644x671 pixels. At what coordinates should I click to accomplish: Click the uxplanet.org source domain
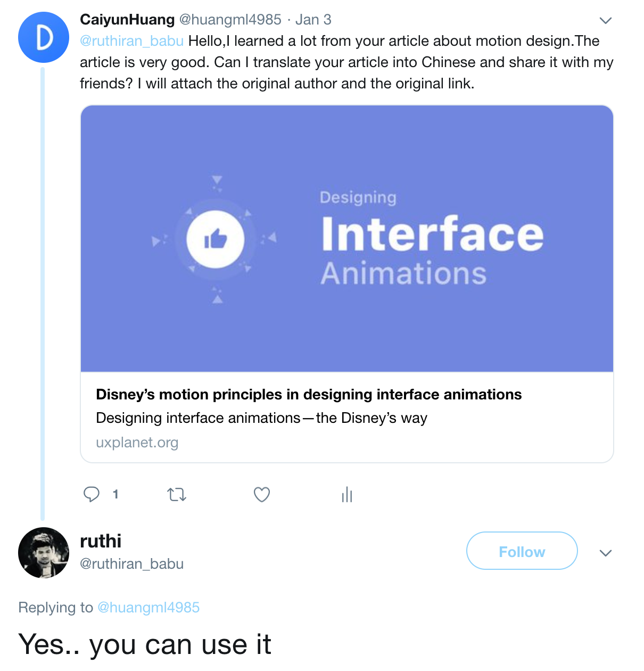(137, 443)
